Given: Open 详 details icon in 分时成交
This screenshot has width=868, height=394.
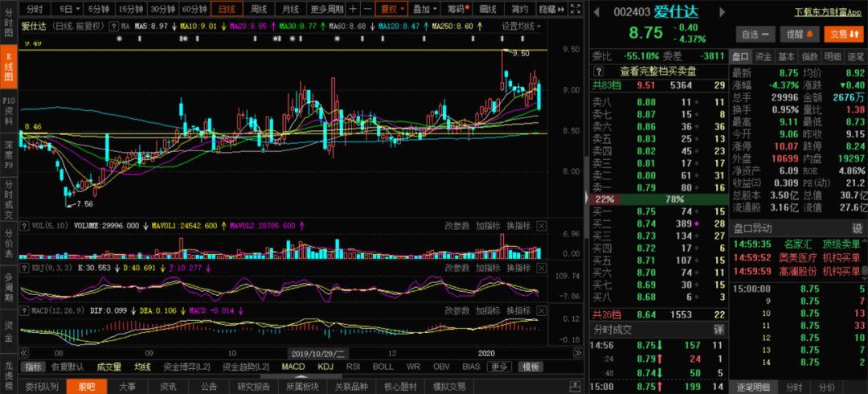Looking at the screenshot, I should 719,330.
